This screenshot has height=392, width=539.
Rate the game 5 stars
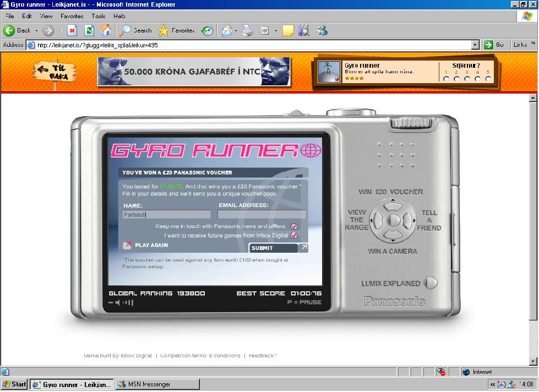point(488,79)
